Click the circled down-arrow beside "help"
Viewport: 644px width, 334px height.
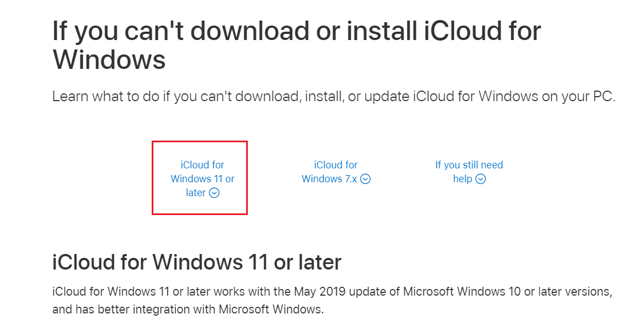(481, 179)
